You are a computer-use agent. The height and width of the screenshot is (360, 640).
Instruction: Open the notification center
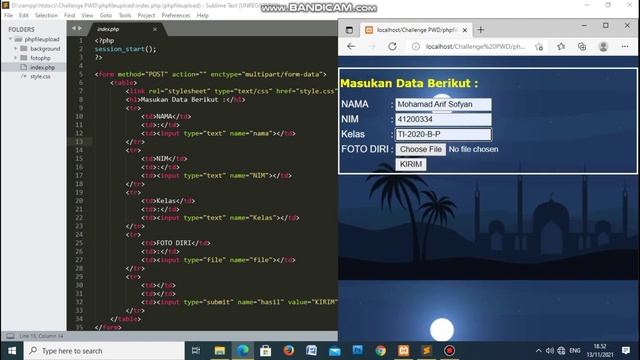pyautogui.click(x=626, y=351)
